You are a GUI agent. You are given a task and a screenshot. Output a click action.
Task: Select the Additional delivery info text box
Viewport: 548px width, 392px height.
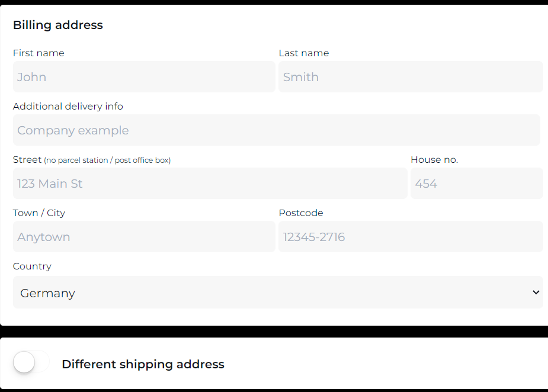point(277,130)
